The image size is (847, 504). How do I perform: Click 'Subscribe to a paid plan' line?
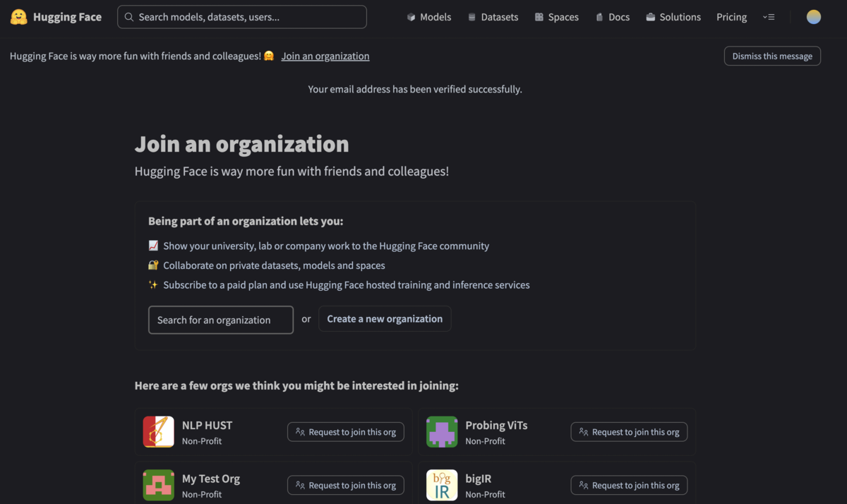(347, 286)
